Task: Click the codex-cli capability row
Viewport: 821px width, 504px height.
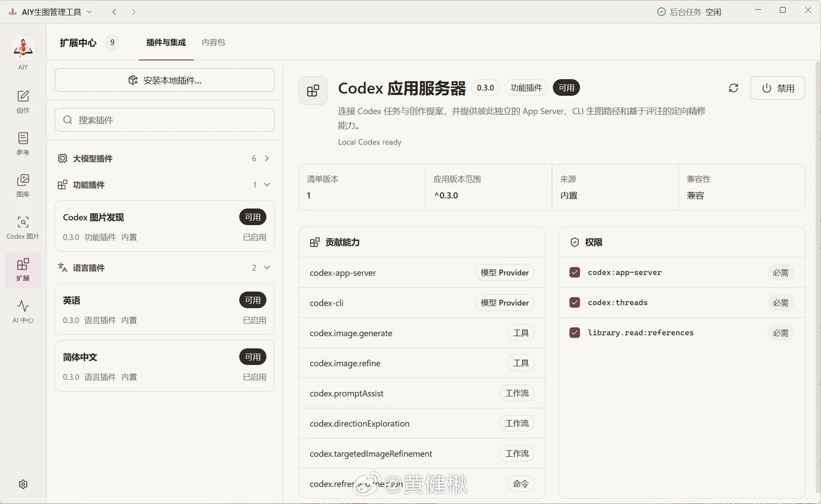Action: pos(422,303)
